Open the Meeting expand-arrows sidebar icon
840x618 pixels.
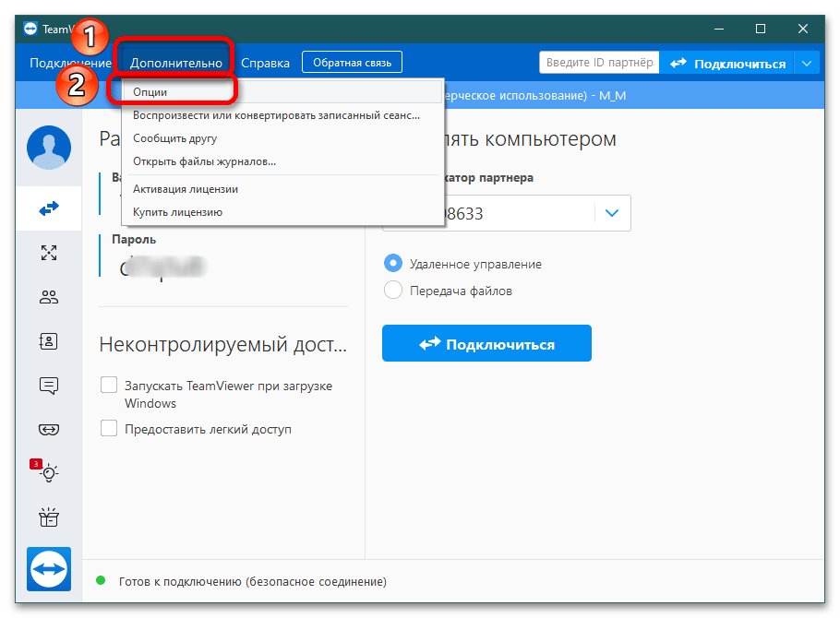pos(49,252)
